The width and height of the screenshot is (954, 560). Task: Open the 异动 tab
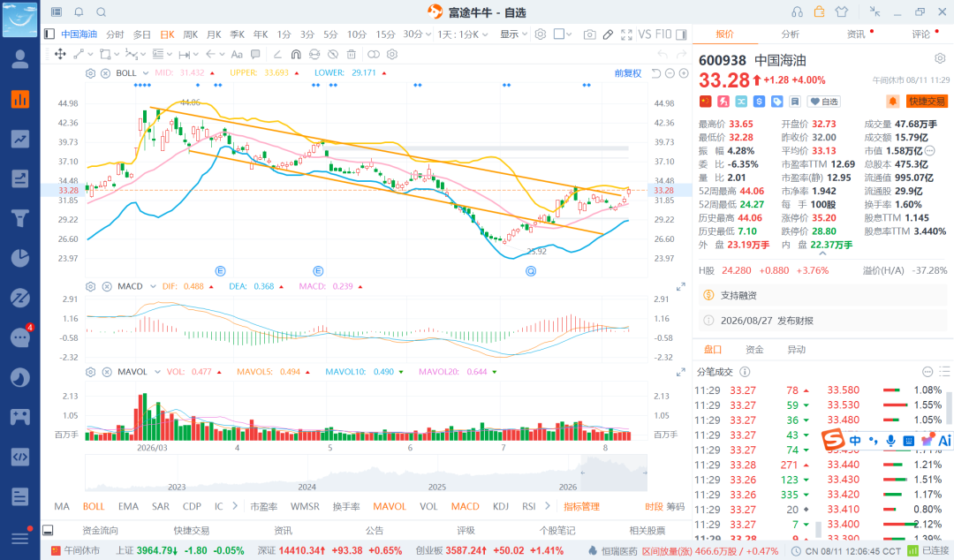[796, 350]
